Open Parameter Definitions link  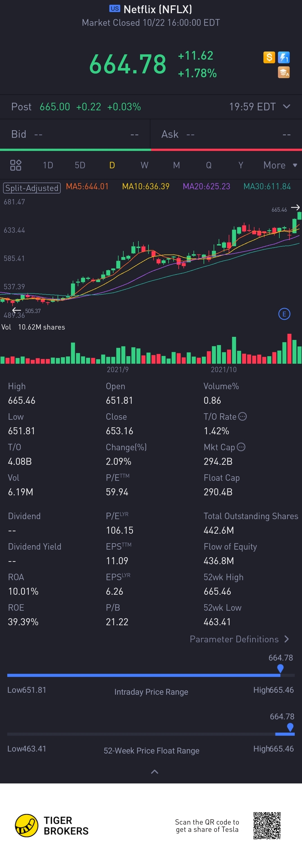pos(239,639)
